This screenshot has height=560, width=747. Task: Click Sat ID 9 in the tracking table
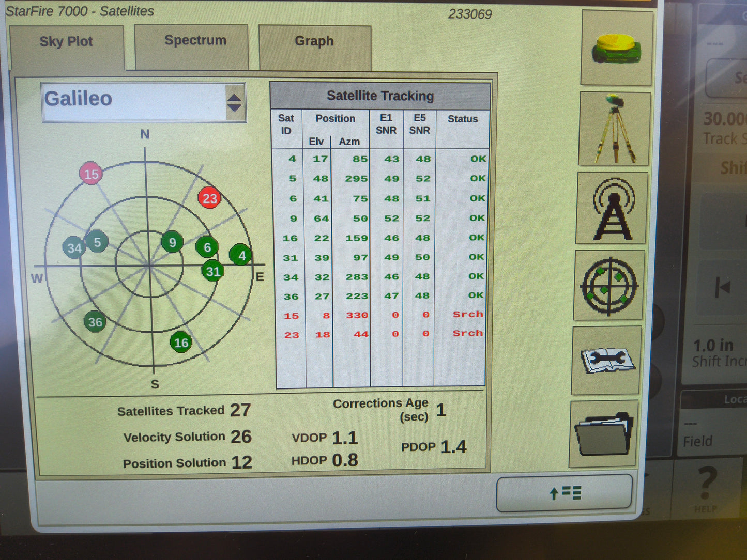(293, 219)
